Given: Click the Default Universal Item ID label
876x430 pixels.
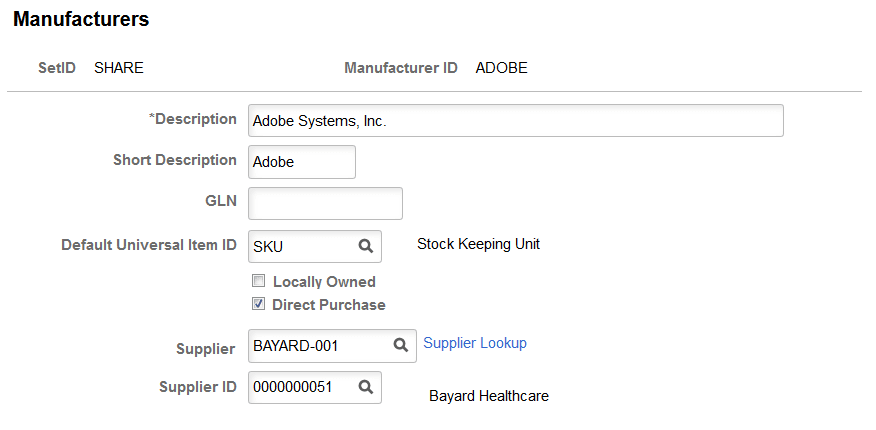Looking at the screenshot, I should click(x=149, y=245).
